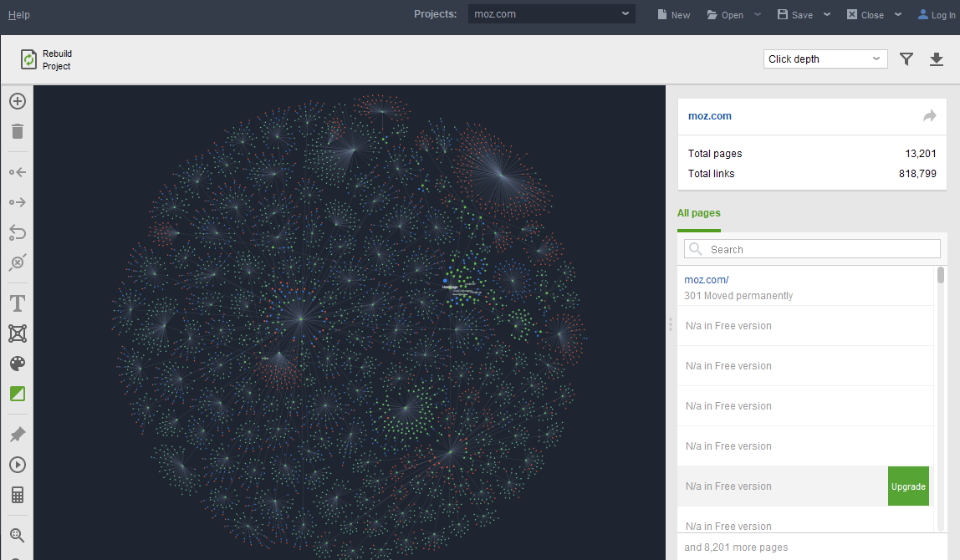This screenshot has width=960, height=560.
Task: Click the play circle icon
Action: click(x=17, y=465)
